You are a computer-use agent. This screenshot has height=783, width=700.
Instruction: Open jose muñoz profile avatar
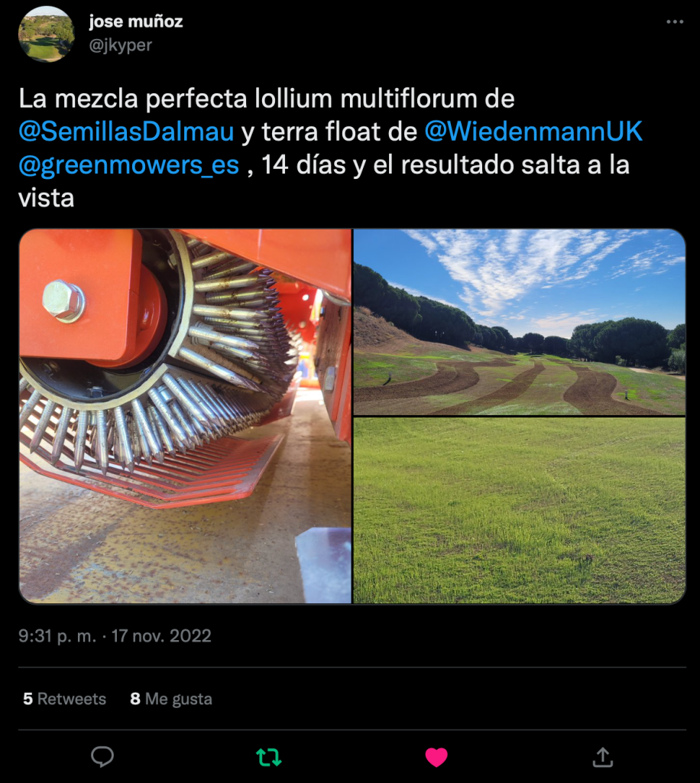coord(47,34)
